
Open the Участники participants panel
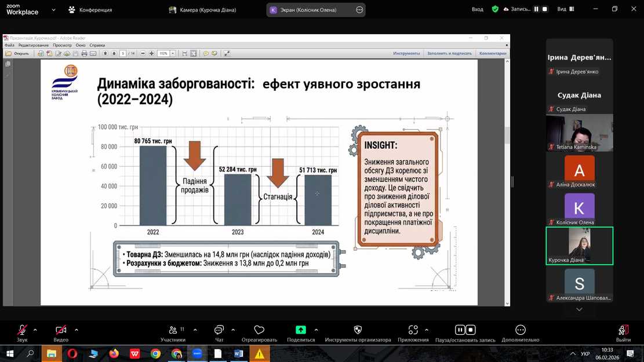pos(173,330)
